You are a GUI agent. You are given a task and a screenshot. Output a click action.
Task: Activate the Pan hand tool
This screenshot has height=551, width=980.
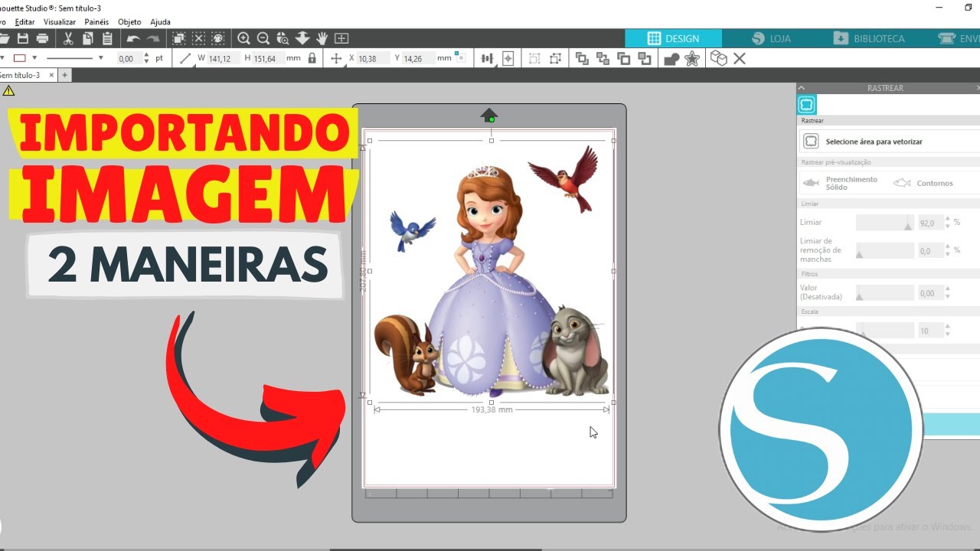pyautogui.click(x=322, y=38)
